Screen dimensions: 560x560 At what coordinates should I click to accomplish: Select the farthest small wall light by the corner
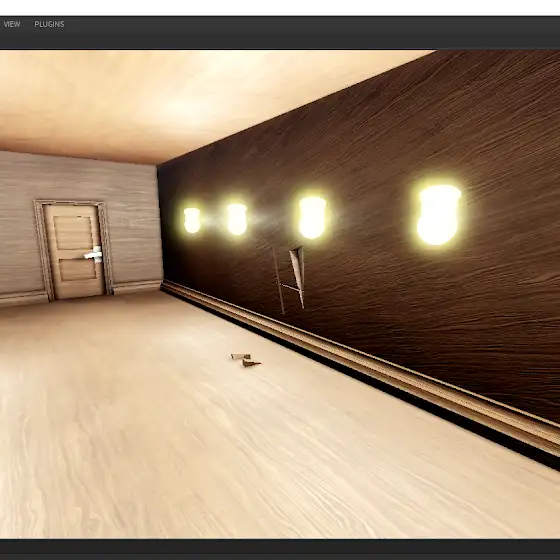pos(192,220)
